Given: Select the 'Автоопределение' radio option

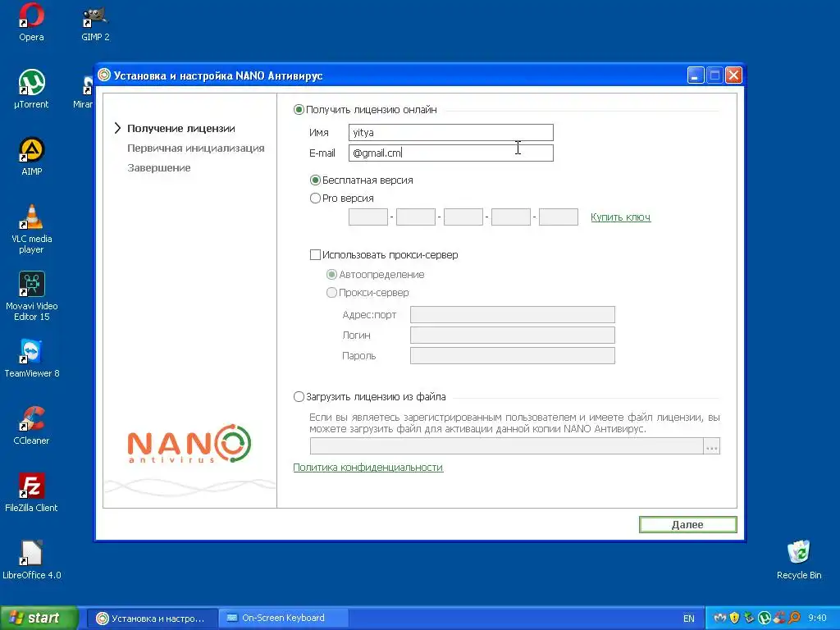Looking at the screenshot, I should [x=331, y=274].
